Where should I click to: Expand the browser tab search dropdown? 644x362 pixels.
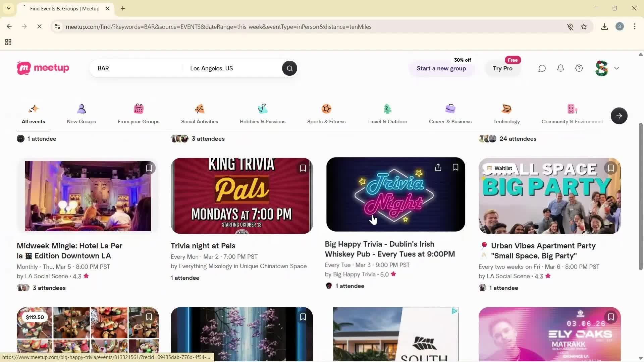[8, 8]
